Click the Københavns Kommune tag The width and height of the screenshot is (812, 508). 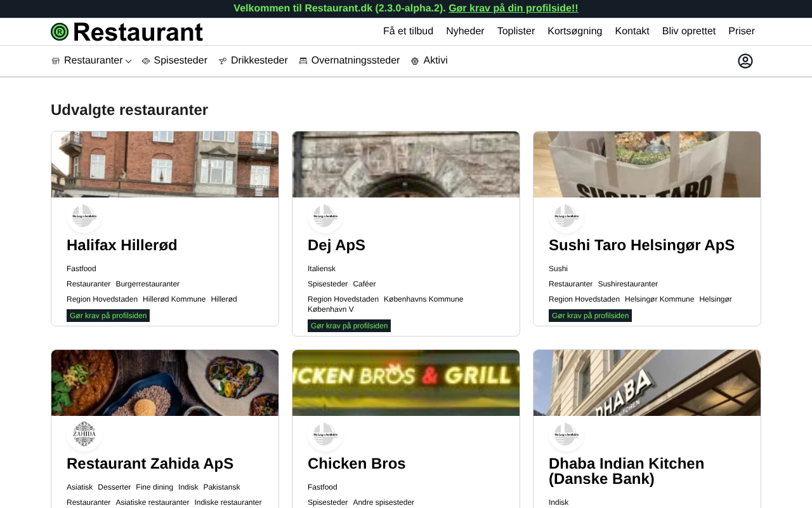tap(423, 299)
